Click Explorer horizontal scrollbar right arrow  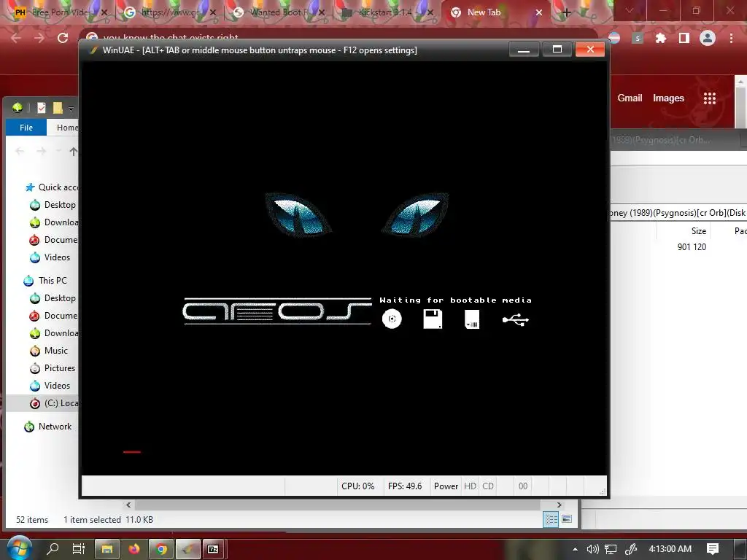[x=560, y=505]
